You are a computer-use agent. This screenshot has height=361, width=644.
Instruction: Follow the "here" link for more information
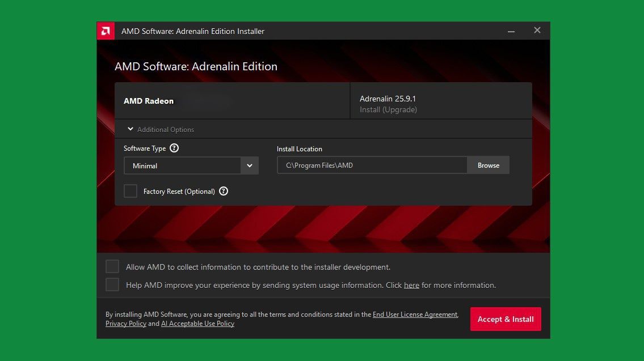(x=411, y=285)
